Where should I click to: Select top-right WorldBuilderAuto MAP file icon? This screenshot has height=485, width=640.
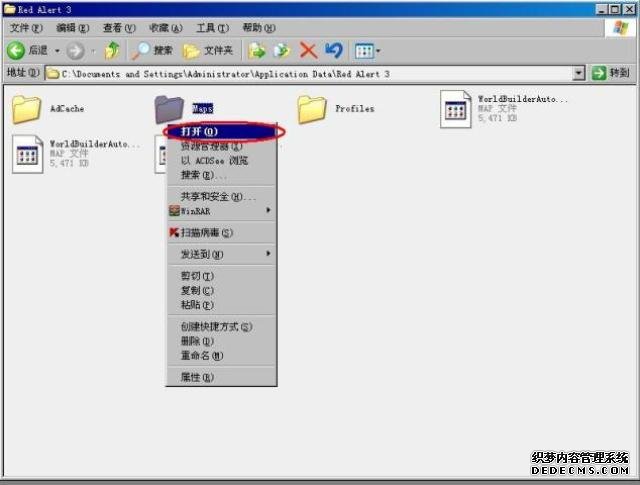(x=456, y=109)
